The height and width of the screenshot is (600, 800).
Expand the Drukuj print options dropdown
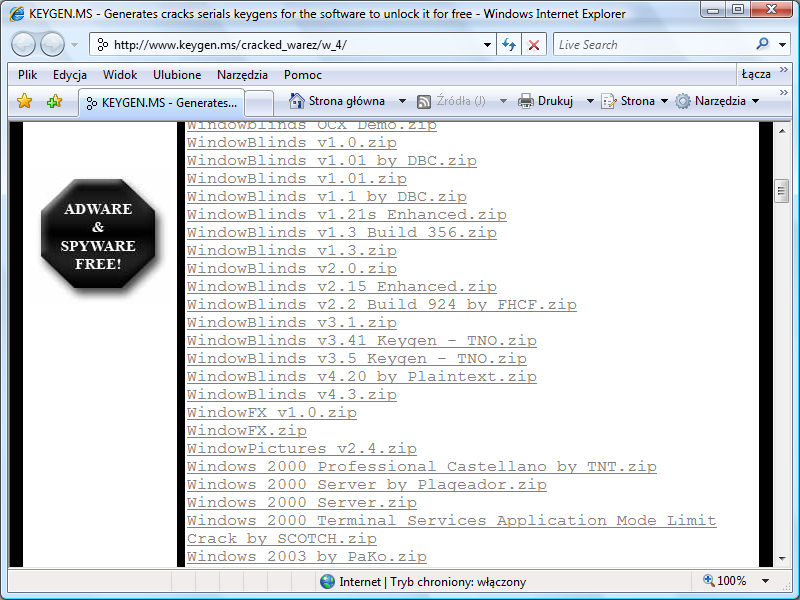590,101
